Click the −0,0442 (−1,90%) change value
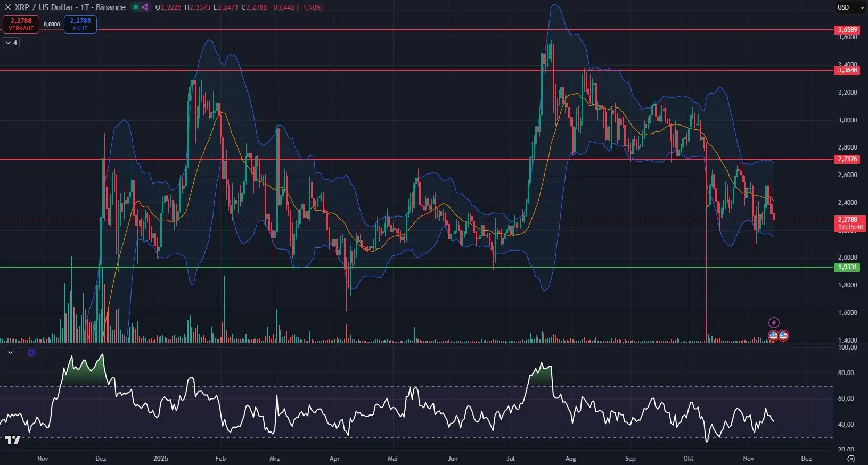 click(296, 7)
